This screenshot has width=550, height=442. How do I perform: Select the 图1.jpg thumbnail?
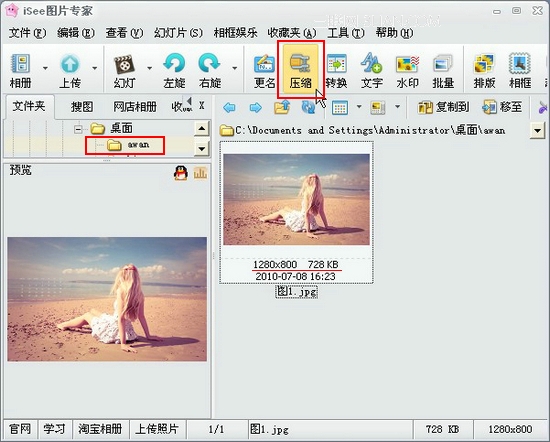click(296, 213)
